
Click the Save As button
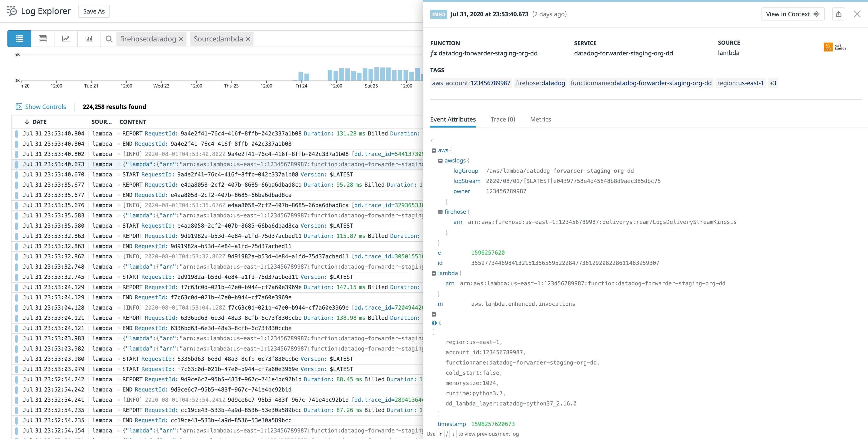pyautogui.click(x=94, y=11)
